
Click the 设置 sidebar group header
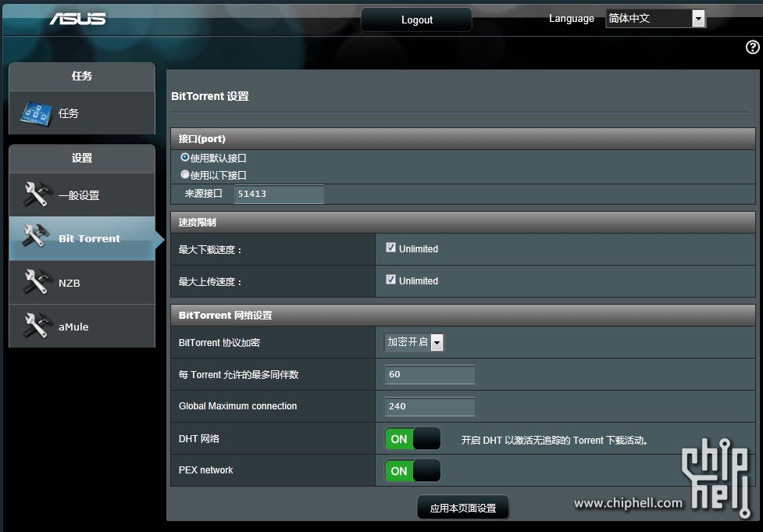82,158
